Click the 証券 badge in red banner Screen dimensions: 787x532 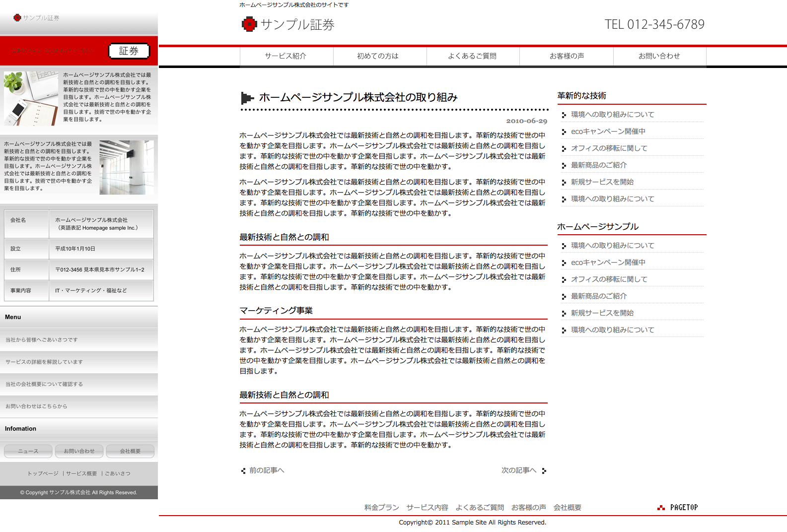tap(129, 51)
